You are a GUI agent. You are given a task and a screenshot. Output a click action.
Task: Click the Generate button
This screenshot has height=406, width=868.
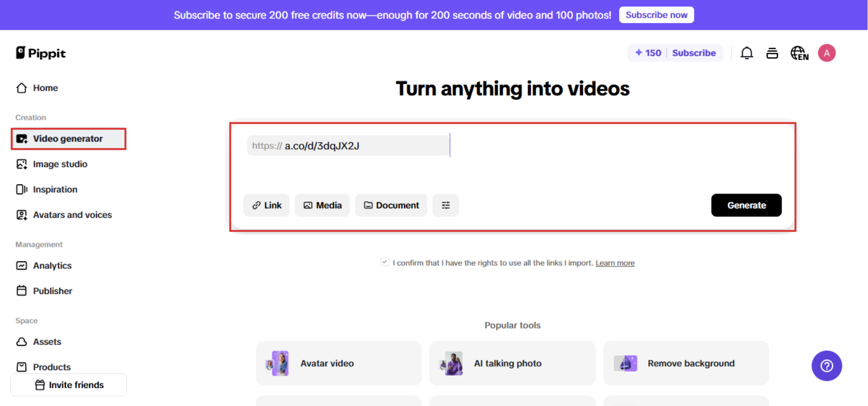[x=746, y=205]
